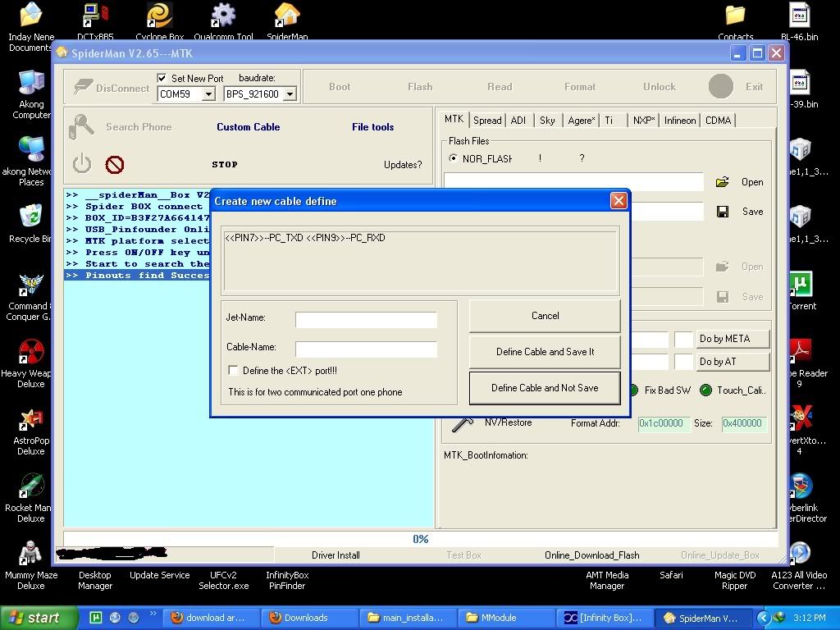Image resolution: width=840 pixels, height=630 pixels.
Task: Click the red prohibition stop icon
Action: [x=115, y=164]
